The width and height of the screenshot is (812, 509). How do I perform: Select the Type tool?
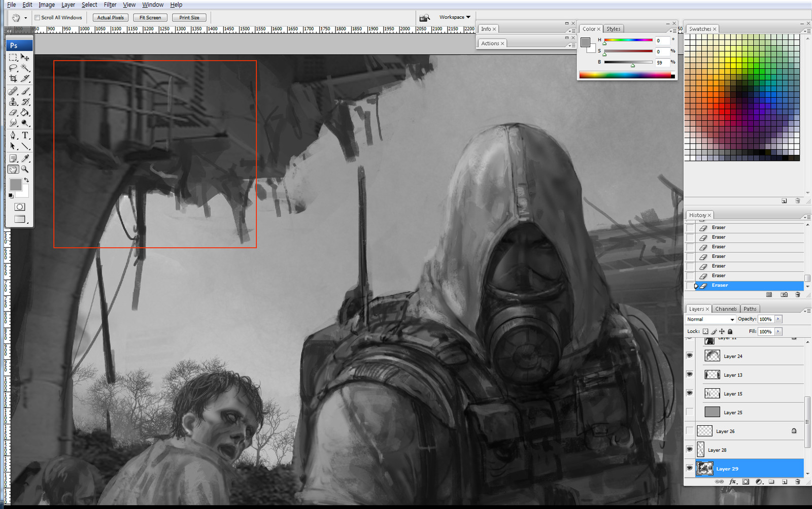click(25, 135)
